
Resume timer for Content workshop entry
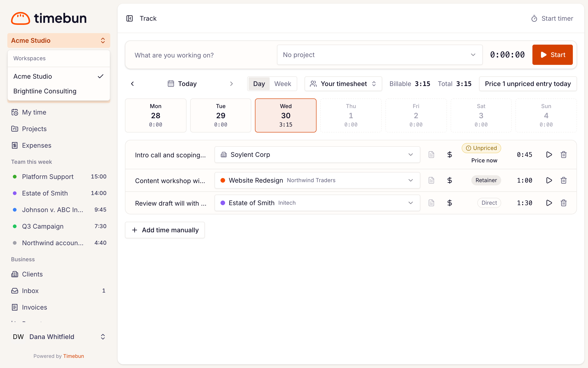point(549,180)
